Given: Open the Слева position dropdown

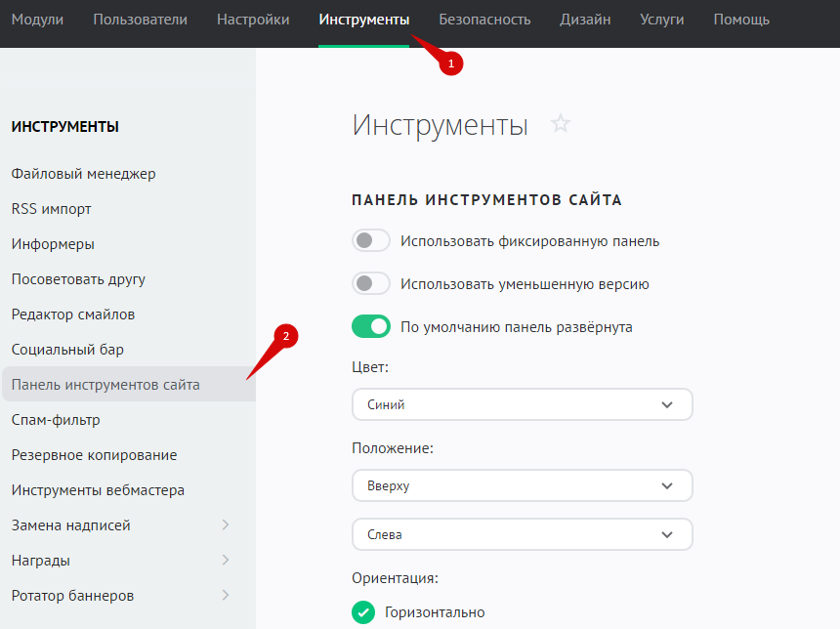Looking at the screenshot, I should pyautogui.click(x=522, y=534).
